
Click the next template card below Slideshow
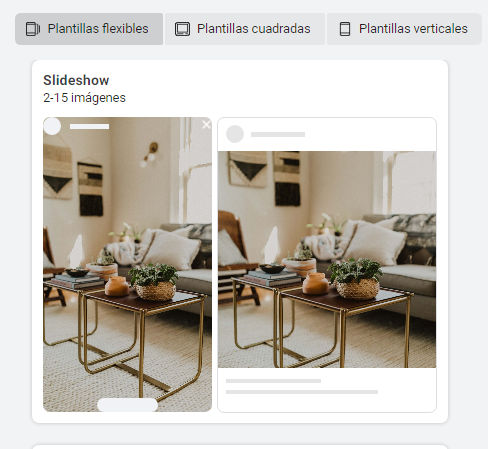click(240, 447)
